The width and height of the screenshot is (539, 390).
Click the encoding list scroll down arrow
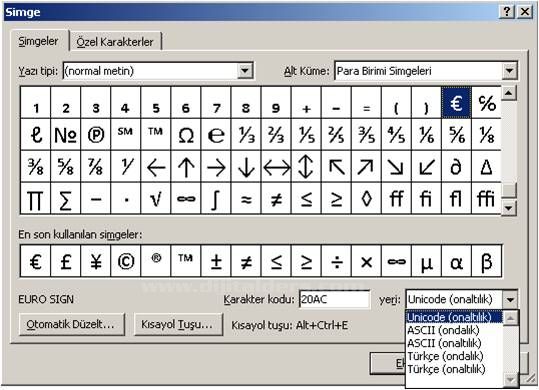click(x=511, y=379)
